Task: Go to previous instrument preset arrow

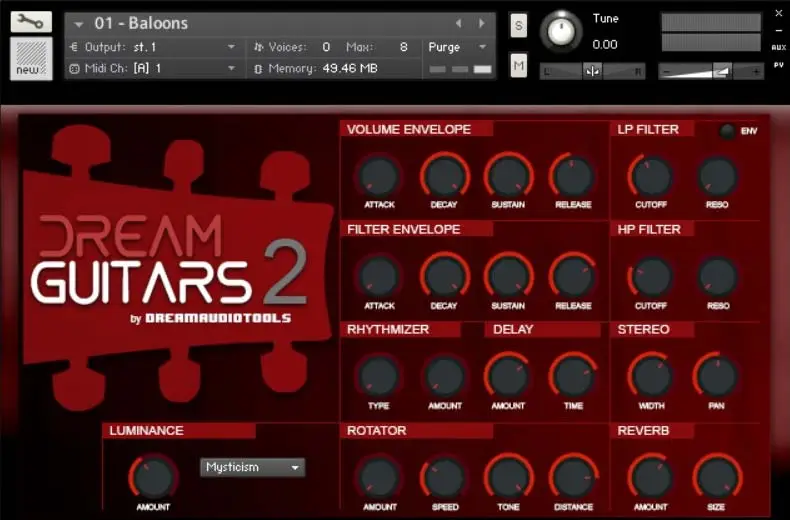Action: [x=458, y=23]
